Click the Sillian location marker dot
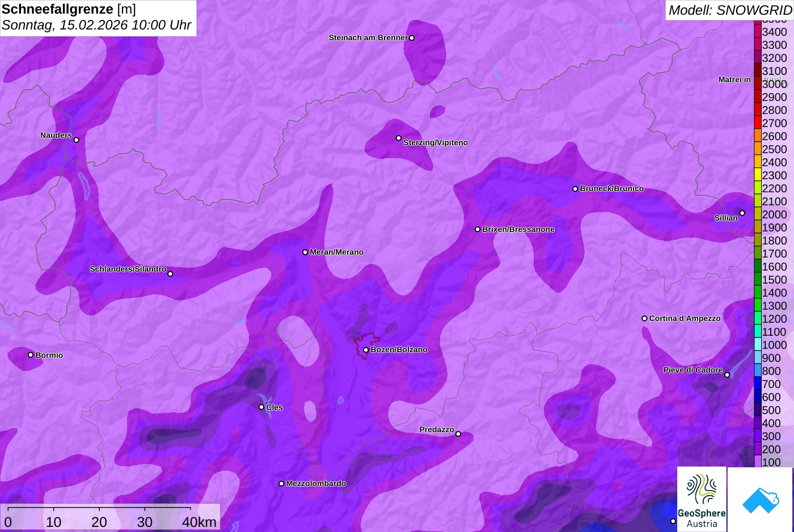The image size is (794, 532). (742, 213)
